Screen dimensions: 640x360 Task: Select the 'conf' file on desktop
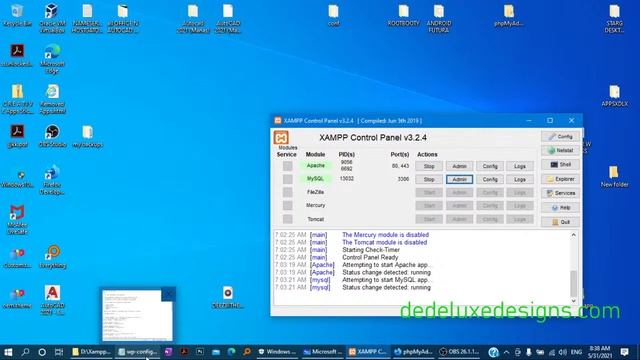tap(333, 16)
